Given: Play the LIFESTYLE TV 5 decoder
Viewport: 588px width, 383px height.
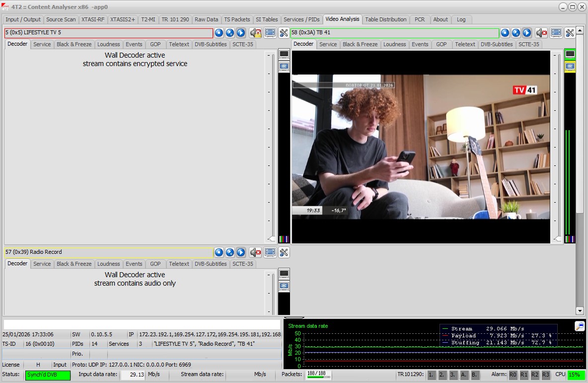Looking at the screenshot, I should click(x=241, y=33).
